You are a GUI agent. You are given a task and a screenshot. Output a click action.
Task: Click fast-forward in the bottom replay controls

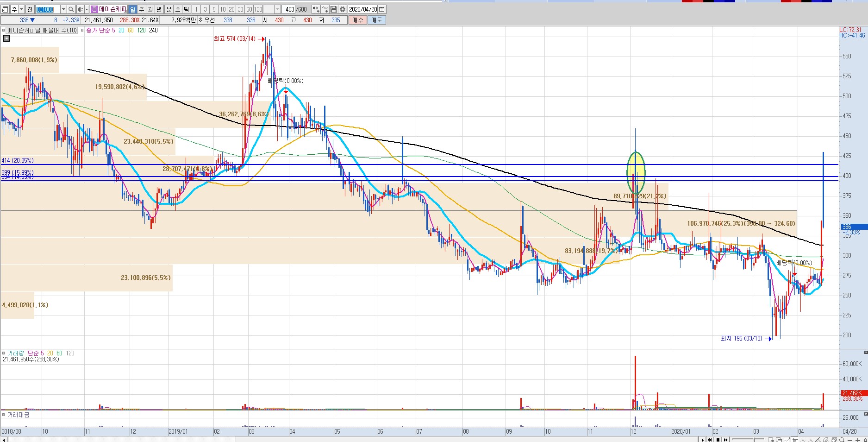(726, 440)
